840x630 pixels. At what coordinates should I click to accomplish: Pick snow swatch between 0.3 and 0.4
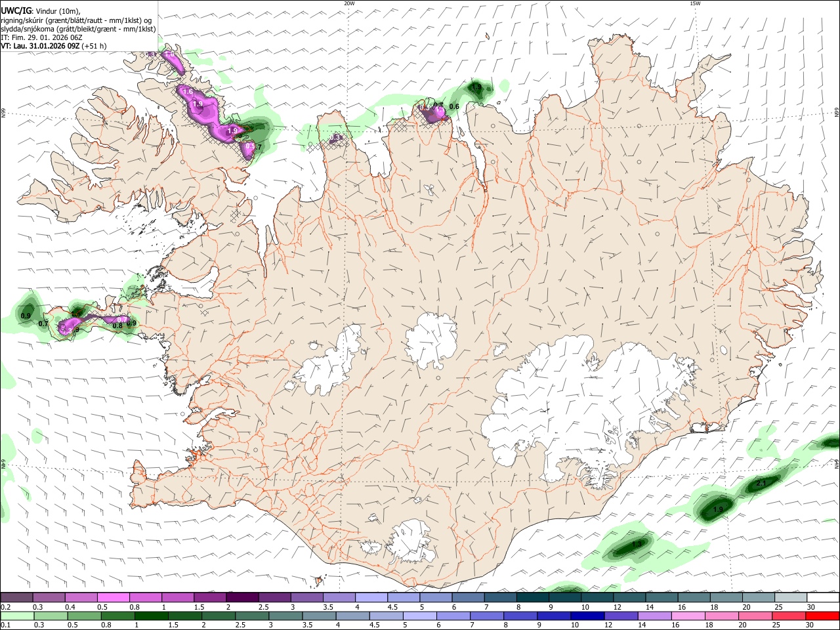tap(49, 597)
